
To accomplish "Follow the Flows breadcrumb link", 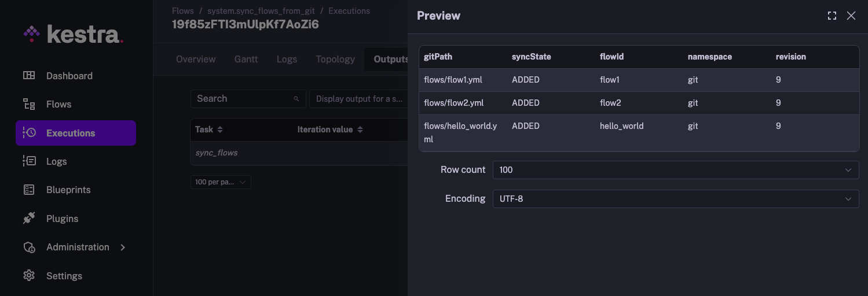I will [183, 10].
